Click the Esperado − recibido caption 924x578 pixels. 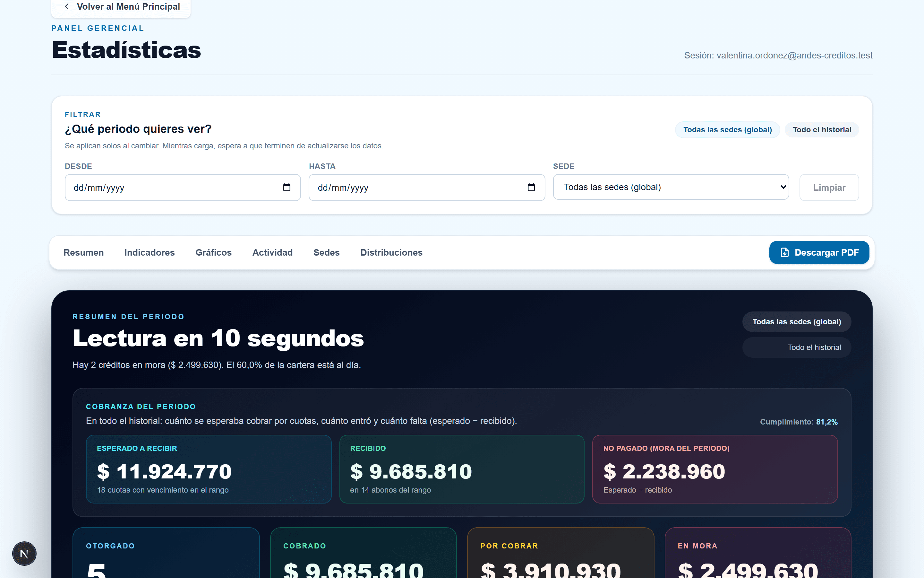(637, 490)
